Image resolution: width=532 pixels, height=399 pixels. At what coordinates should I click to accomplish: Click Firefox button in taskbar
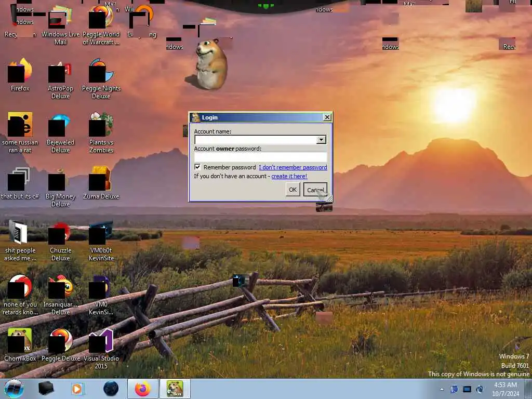(x=143, y=389)
